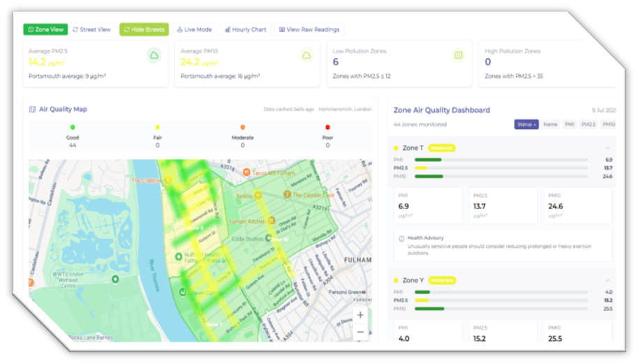
Task: Click the Low Pollution Zones map icon
Action: 459,55
